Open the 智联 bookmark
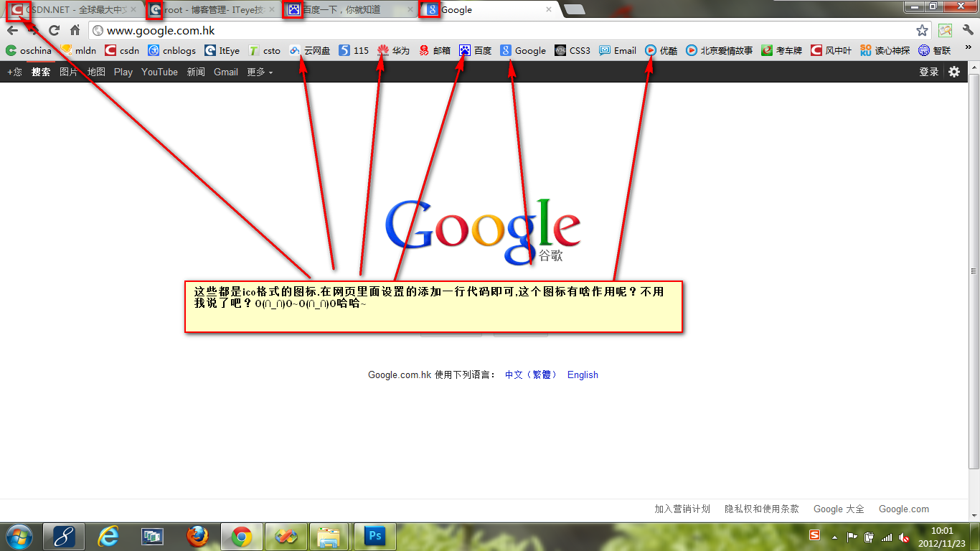The image size is (980, 551). [x=934, y=50]
